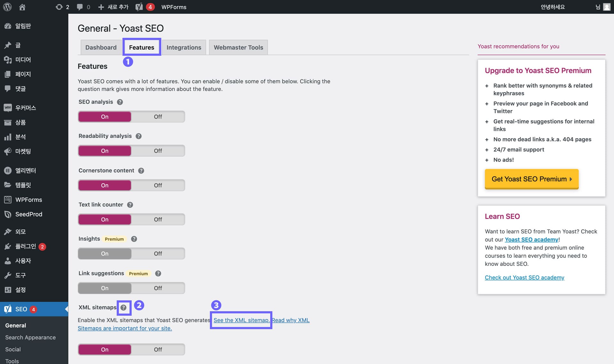Click Cornerstone content help icon

pyautogui.click(x=141, y=170)
